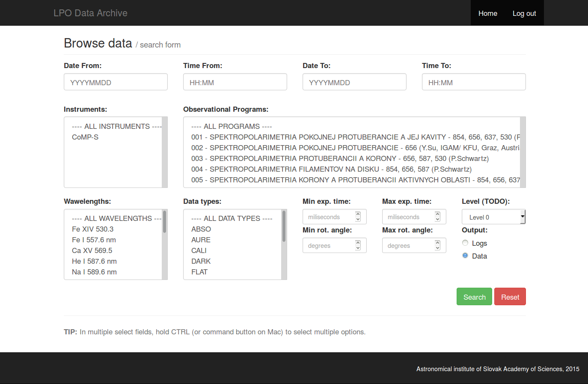Click the Max rot. angle down arrow

tap(437, 248)
